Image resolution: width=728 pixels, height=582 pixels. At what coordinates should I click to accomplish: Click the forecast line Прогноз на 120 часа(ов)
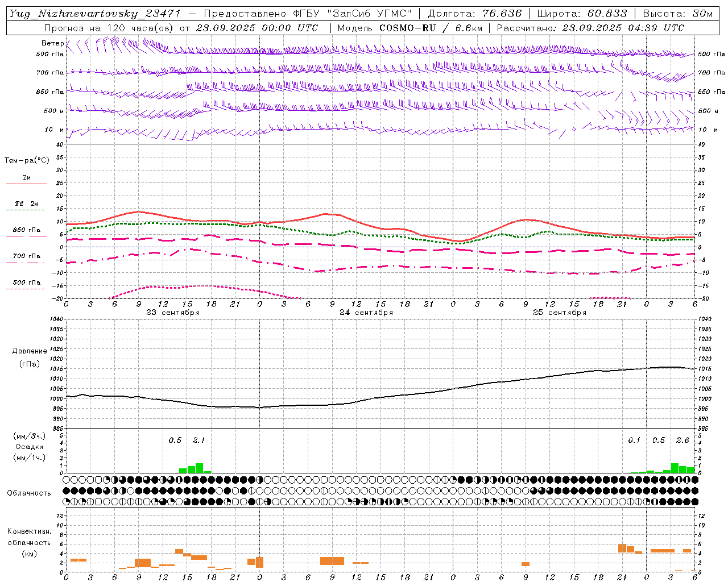[x=109, y=28]
